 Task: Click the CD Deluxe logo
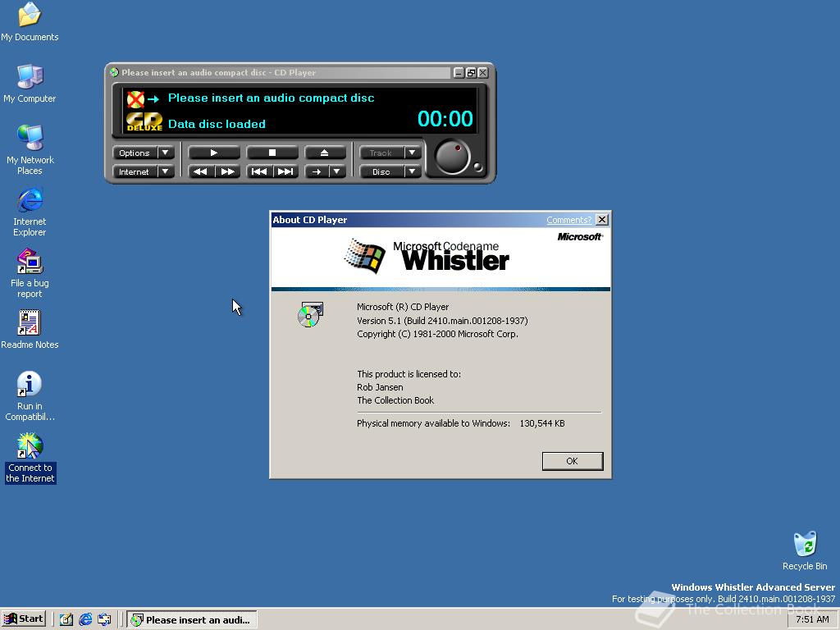coord(144,121)
